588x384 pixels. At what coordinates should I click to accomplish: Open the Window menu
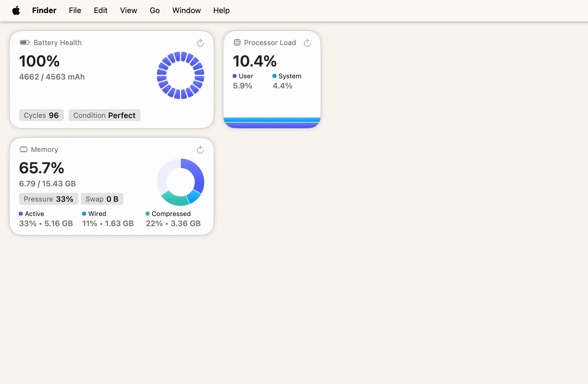[186, 10]
